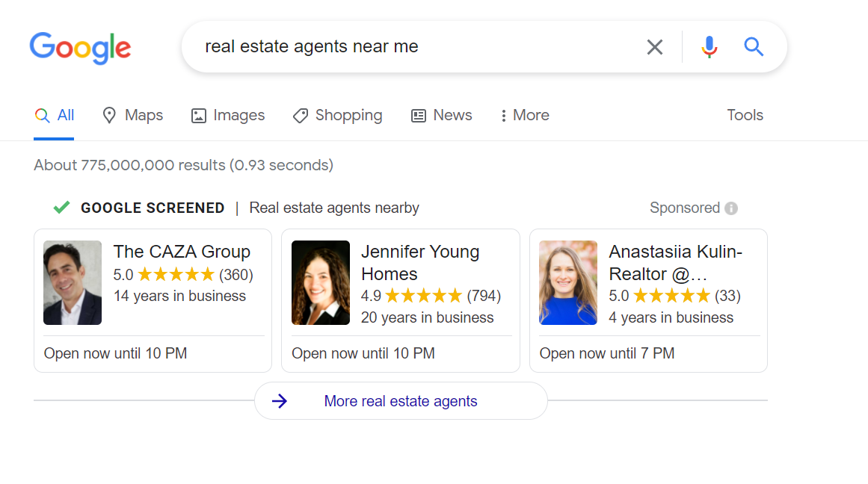The image size is (868, 484).
Task: Open the Tools options
Action: point(745,115)
